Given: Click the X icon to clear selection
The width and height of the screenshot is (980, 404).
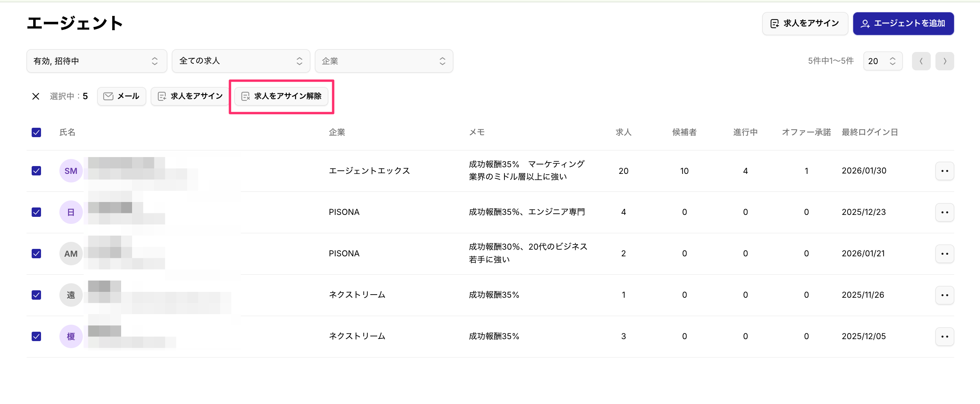Looking at the screenshot, I should pos(36,97).
